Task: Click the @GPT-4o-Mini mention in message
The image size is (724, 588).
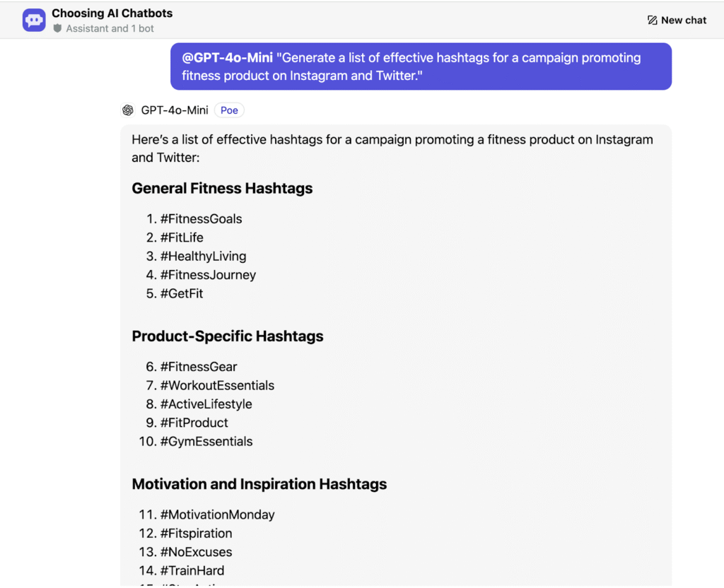Action: [x=227, y=58]
